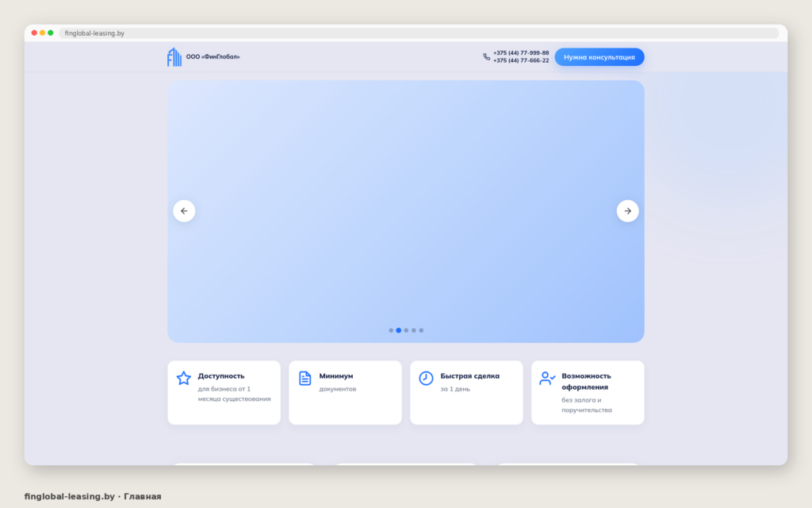Click the ООО «ФинГлобал» company name
812x508 pixels.
click(213, 57)
